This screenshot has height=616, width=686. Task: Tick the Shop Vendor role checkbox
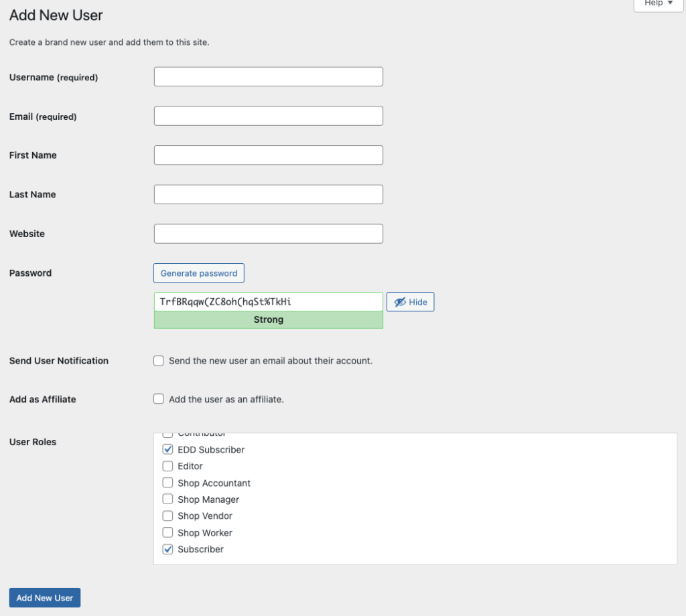(x=168, y=516)
